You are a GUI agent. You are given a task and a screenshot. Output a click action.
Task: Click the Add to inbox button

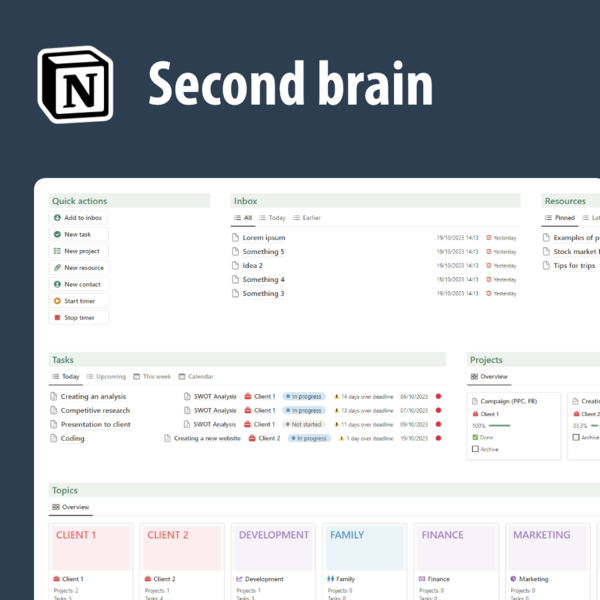tap(78, 218)
